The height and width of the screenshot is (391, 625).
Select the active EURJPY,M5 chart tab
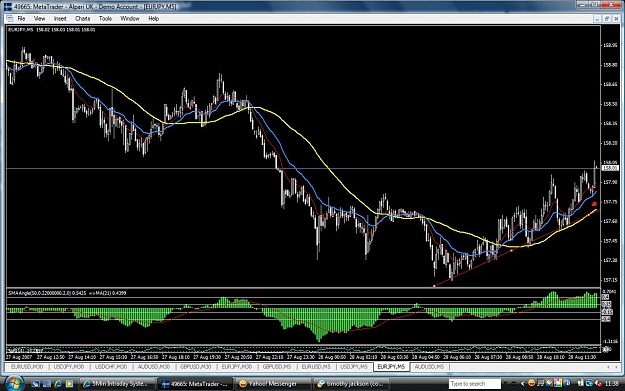(x=391, y=367)
